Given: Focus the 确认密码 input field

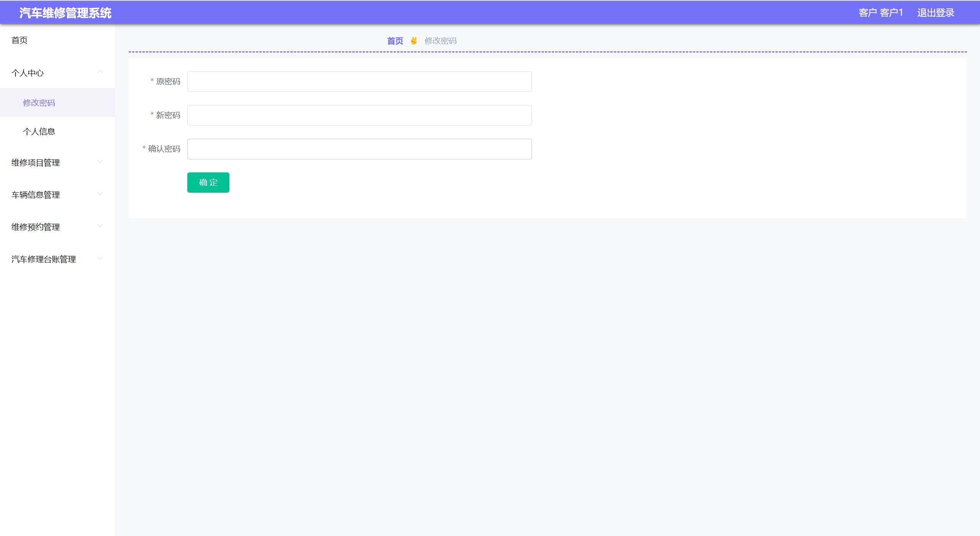Looking at the screenshot, I should coord(359,149).
